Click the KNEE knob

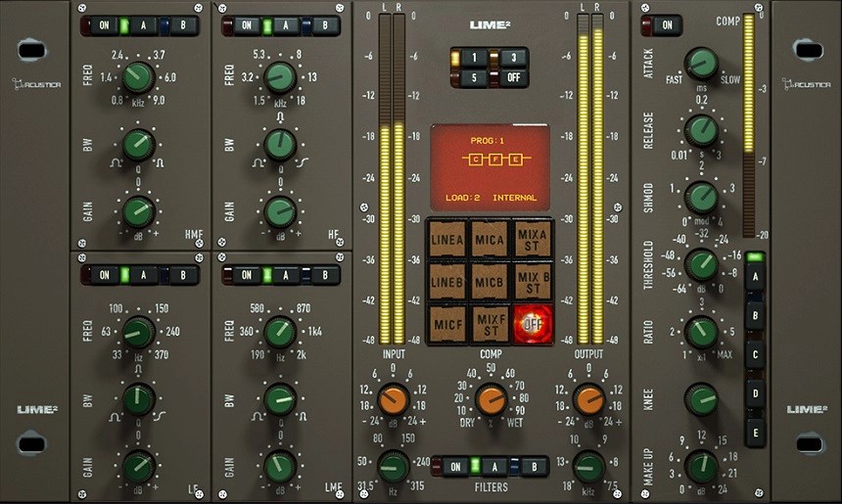[701, 400]
